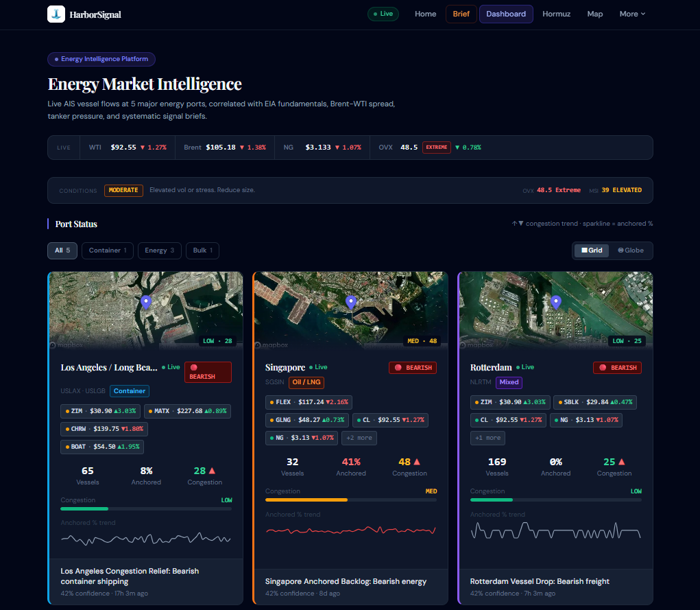The image size is (700, 610).
Task: Click the CHRW $139.75 ticker chip
Action: point(104,429)
